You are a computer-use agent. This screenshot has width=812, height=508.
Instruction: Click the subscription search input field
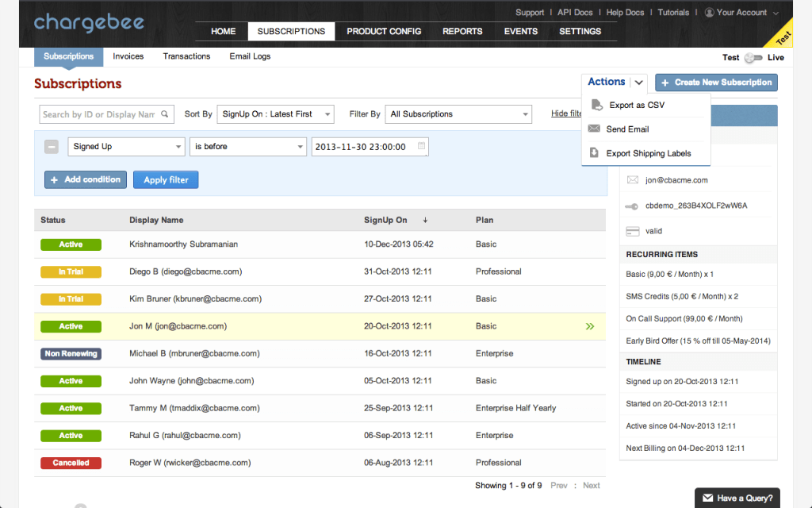point(99,114)
